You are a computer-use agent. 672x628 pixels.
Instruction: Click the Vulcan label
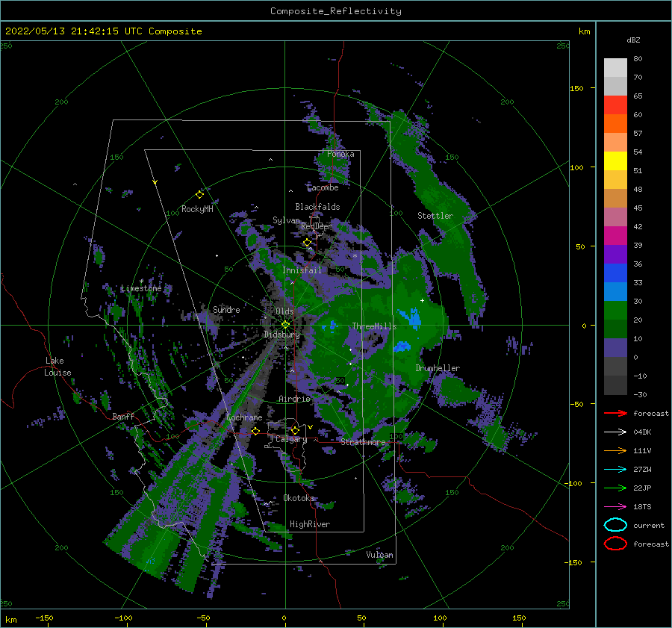pos(380,555)
